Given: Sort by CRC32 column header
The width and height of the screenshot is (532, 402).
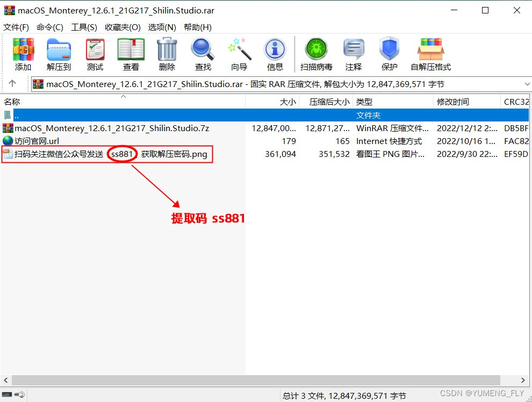Looking at the screenshot, I should (x=515, y=102).
